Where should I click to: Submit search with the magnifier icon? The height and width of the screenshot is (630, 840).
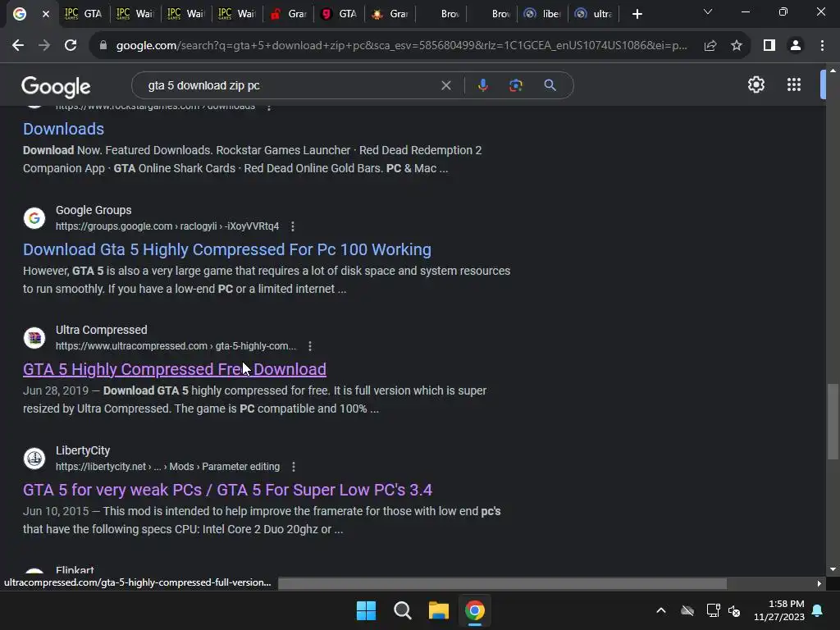tap(550, 85)
